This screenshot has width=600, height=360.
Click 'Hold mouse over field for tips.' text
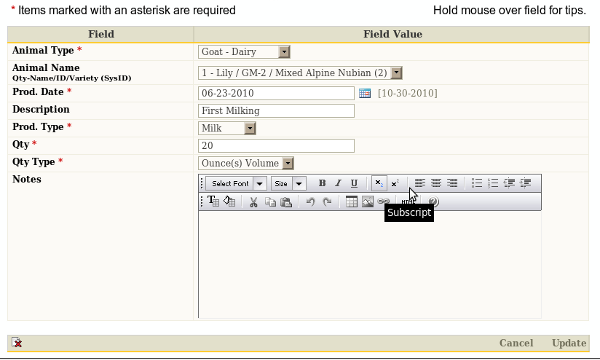pyautogui.click(x=509, y=10)
